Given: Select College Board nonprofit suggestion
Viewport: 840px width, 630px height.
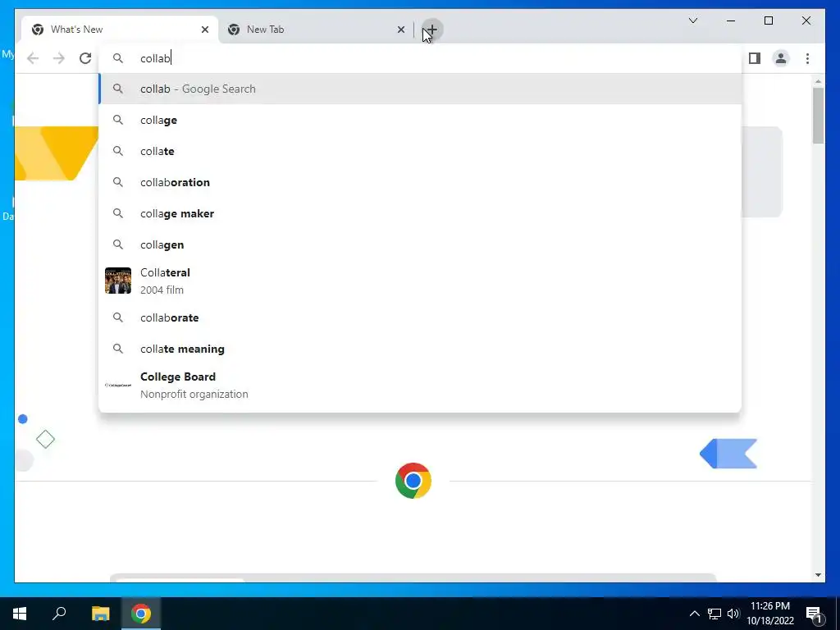Looking at the screenshot, I should [x=420, y=386].
